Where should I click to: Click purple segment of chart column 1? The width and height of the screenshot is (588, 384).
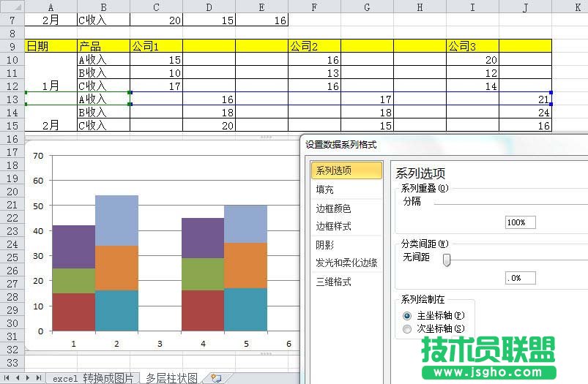coord(74,247)
